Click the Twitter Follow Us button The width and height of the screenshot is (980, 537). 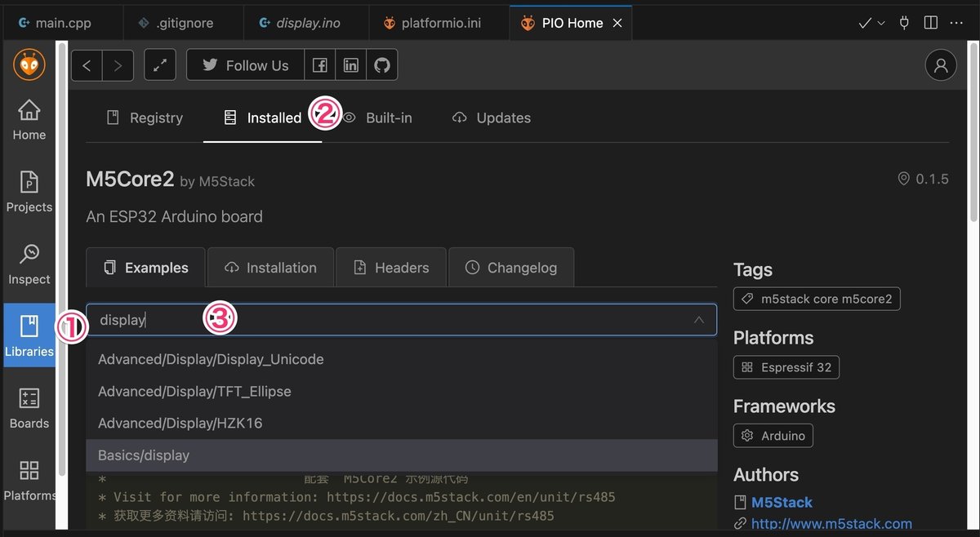(245, 65)
